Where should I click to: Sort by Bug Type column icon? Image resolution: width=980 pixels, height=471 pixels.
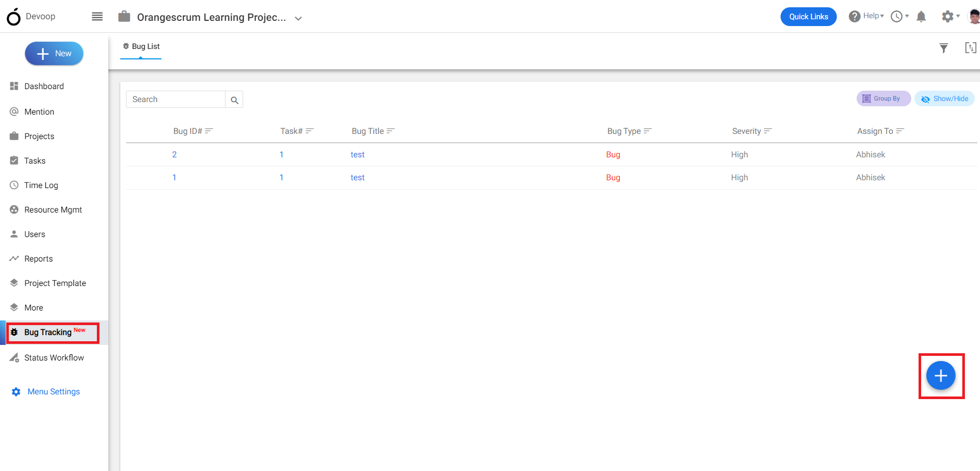pyautogui.click(x=648, y=131)
